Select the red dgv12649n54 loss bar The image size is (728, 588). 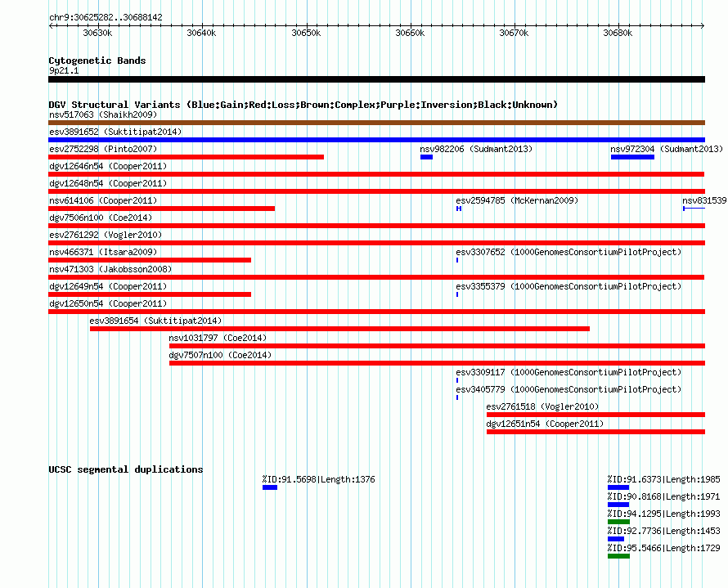(x=150, y=294)
